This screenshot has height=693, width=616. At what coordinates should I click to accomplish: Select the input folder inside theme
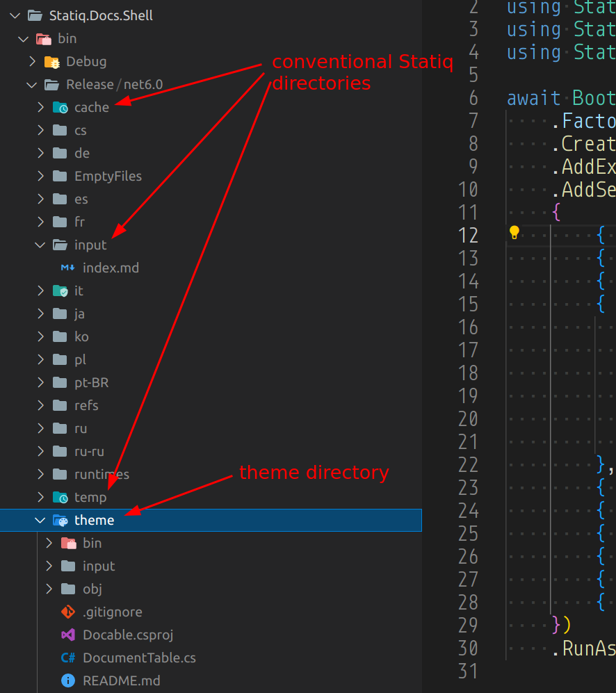coord(211,566)
